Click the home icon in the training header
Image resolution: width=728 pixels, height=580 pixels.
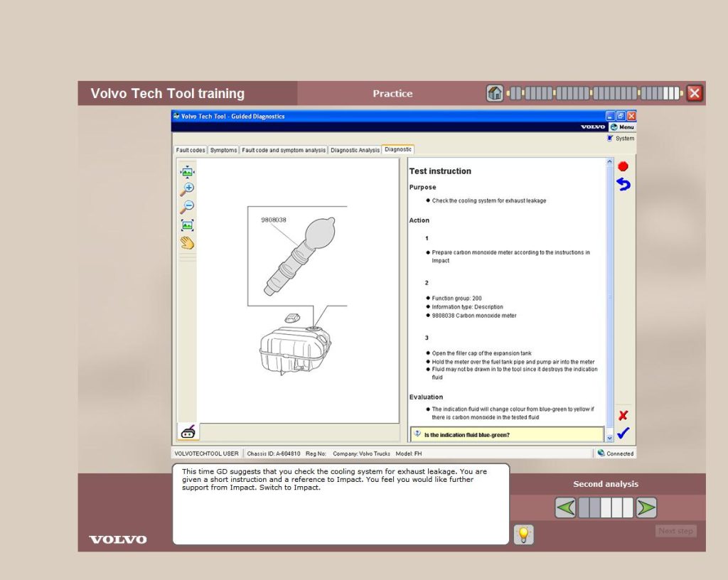click(x=493, y=92)
